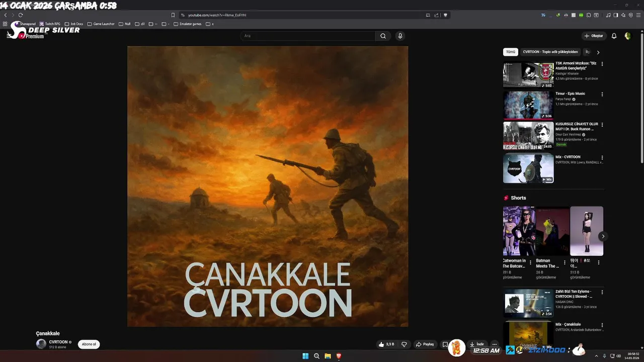The image size is (644, 362).
Task: Click the share icon in the address bar
Action: point(436,15)
